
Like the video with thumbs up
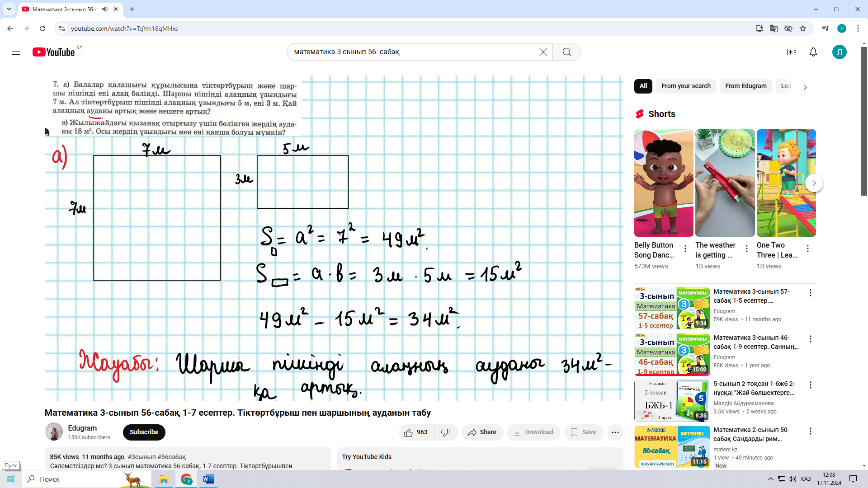pos(409,432)
